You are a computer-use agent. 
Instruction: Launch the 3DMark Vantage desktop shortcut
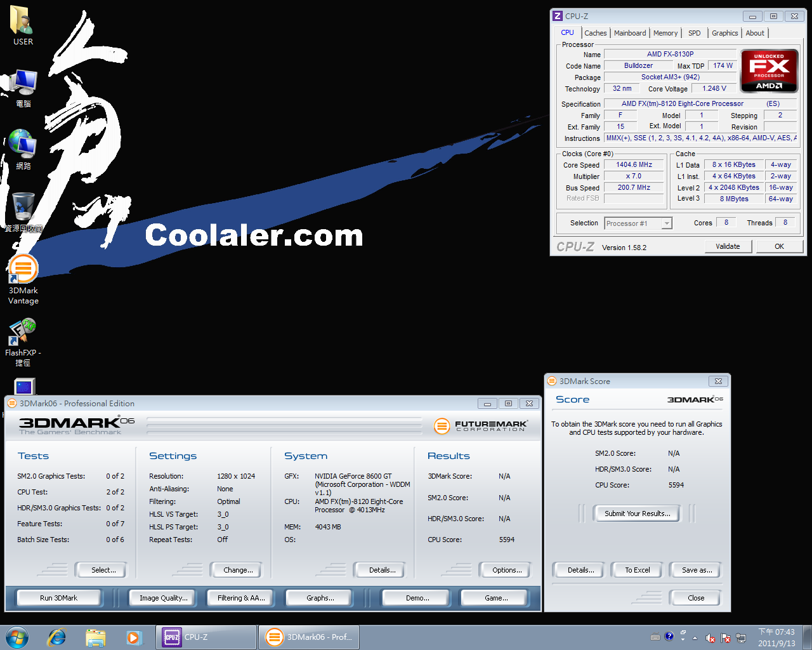click(23, 280)
